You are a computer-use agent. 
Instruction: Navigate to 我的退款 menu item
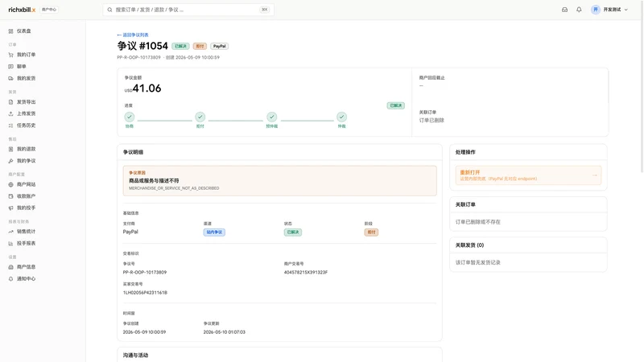(26, 149)
